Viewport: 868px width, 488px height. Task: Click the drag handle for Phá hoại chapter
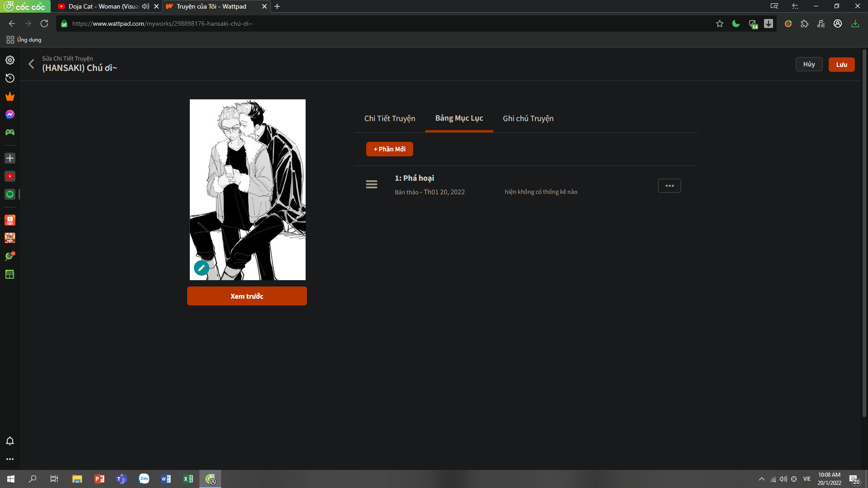(x=372, y=184)
